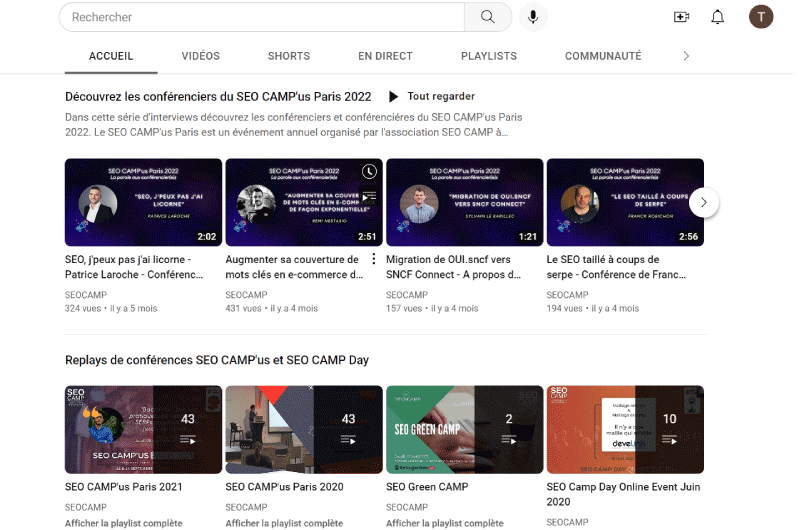Play the 'Le SEO taillé à coups de serpe' thumbnail

point(625,203)
